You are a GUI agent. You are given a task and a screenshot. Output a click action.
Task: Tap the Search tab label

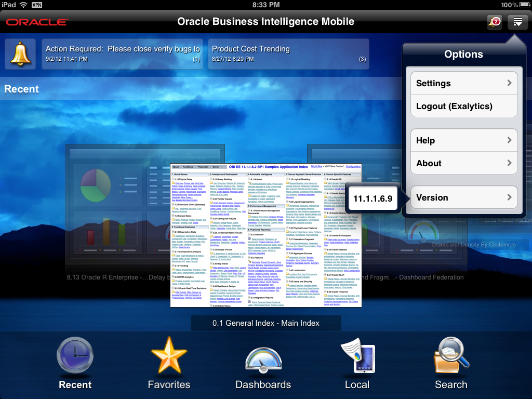pyautogui.click(x=451, y=385)
